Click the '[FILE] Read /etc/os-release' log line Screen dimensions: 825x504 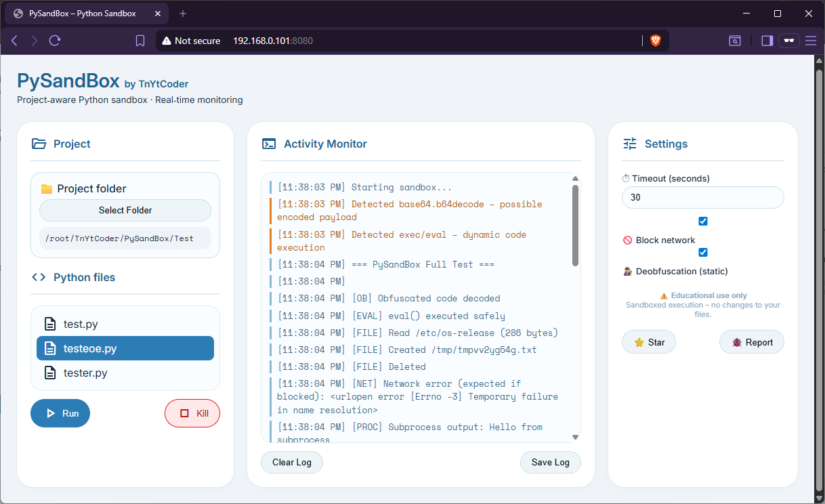pos(420,333)
